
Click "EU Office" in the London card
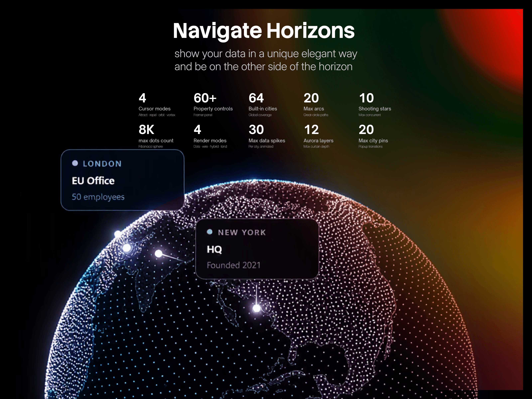[93, 181]
